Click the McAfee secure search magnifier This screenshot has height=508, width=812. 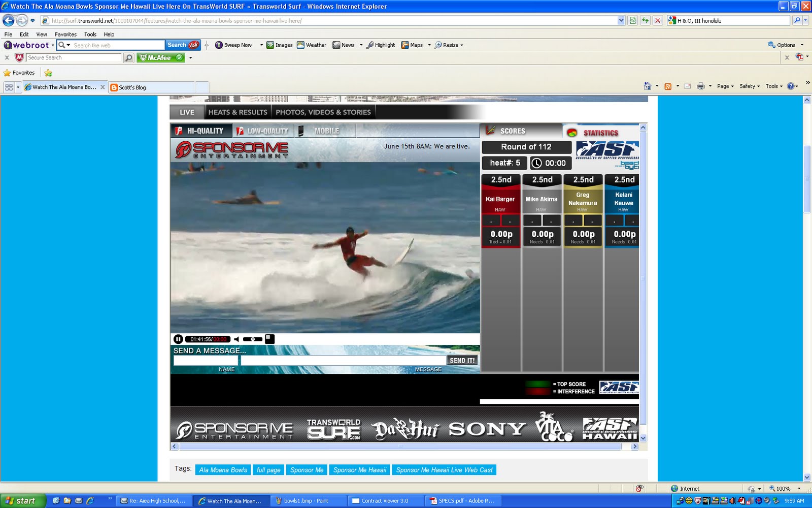(129, 58)
